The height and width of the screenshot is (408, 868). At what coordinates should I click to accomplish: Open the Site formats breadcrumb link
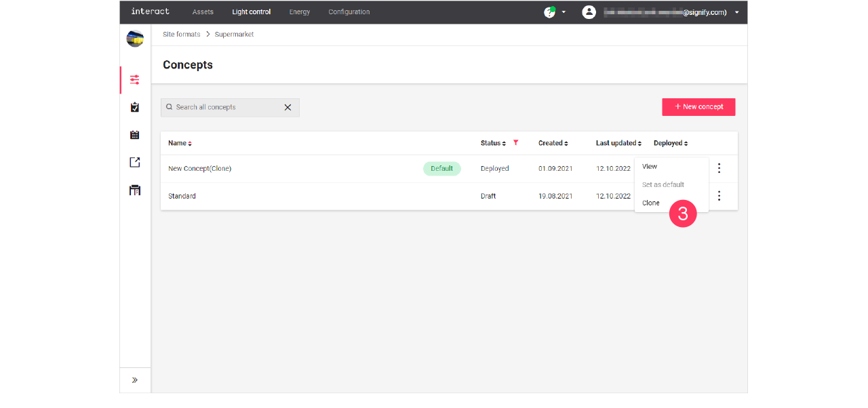[181, 34]
